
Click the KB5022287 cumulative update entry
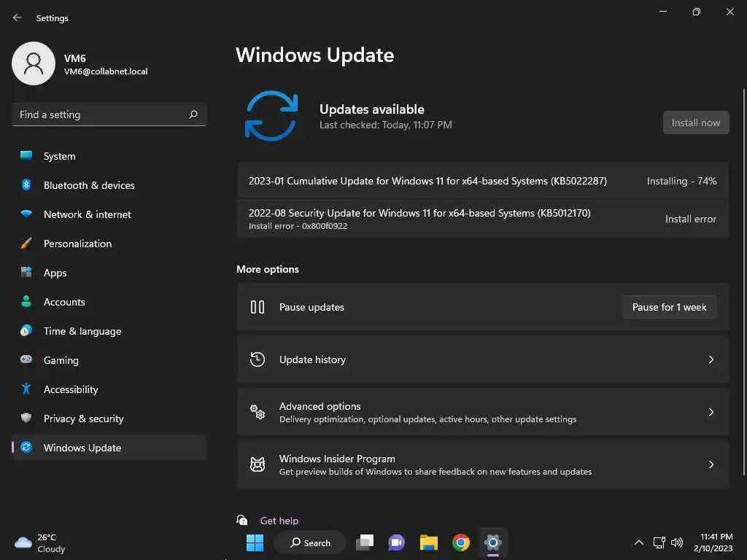pos(483,181)
